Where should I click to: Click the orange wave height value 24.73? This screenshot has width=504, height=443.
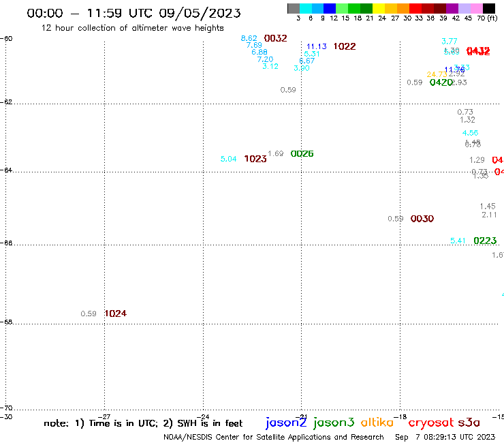437,75
